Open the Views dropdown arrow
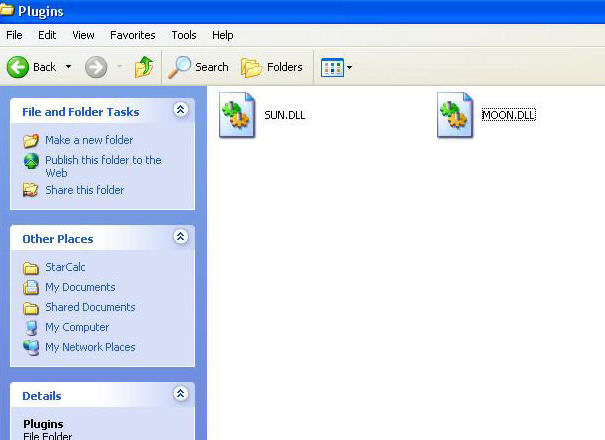 tap(349, 68)
